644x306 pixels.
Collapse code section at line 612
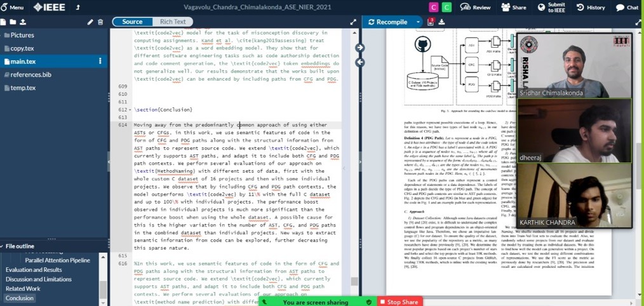tap(130, 110)
